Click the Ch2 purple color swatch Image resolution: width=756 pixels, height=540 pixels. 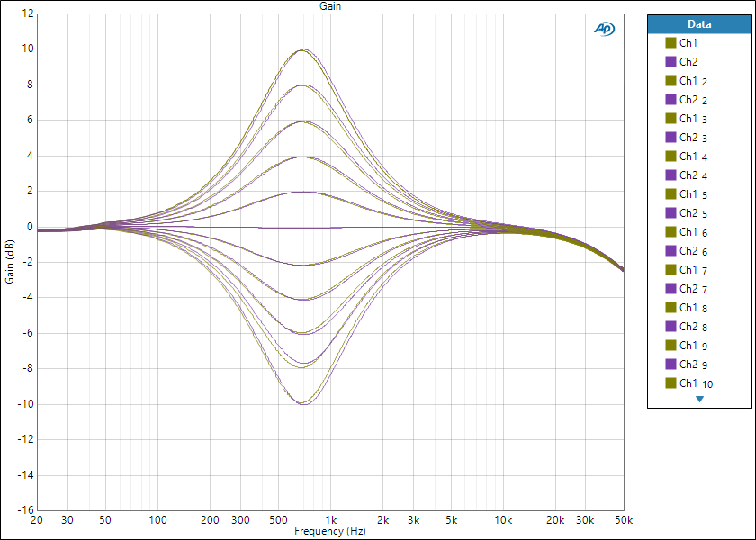tap(670, 62)
